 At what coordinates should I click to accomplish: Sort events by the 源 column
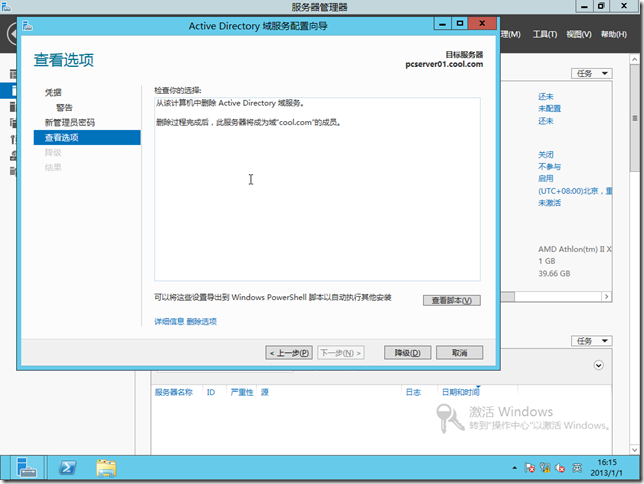(x=264, y=392)
